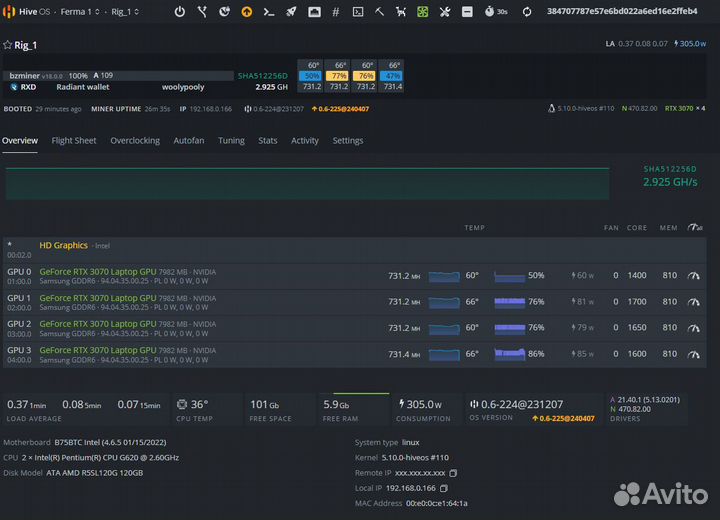Open the Overclocking tab

tap(135, 141)
